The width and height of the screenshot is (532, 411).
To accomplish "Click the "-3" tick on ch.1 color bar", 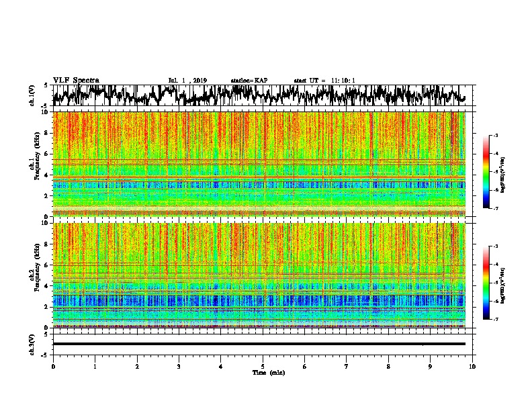I will click(x=496, y=136).
